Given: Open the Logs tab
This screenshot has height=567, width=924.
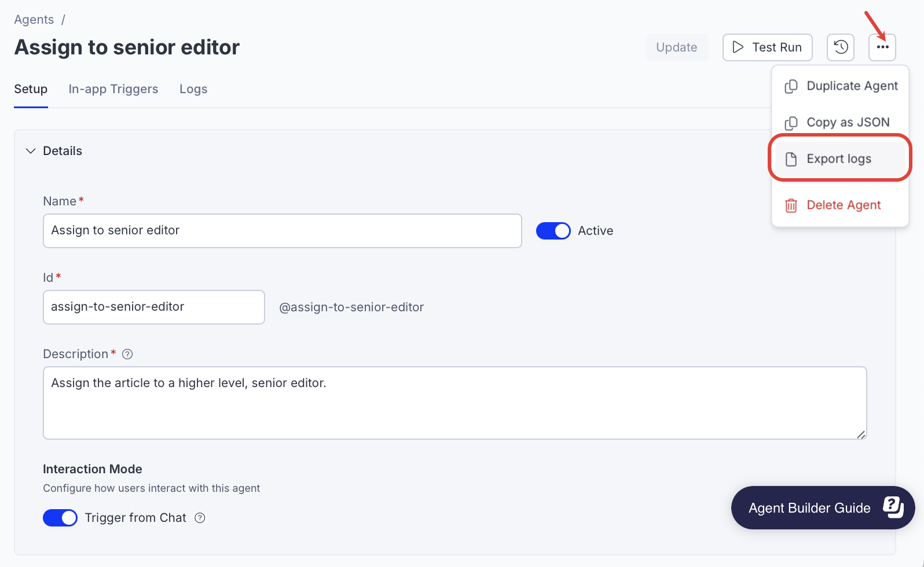Looking at the screenshot, I should pos(193,89).
